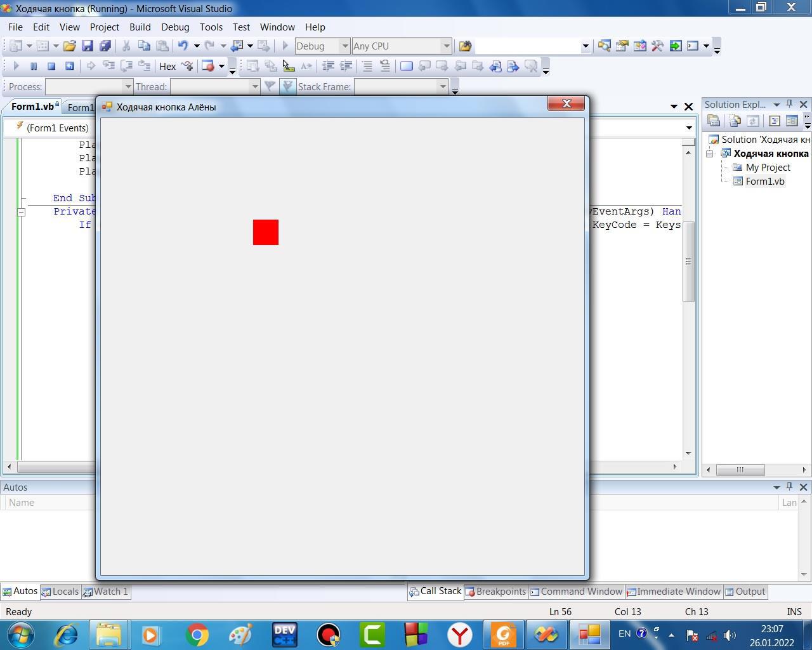Click the Restart debugging icon
This screenshot has width=812, height=650.
coord(70,66)
